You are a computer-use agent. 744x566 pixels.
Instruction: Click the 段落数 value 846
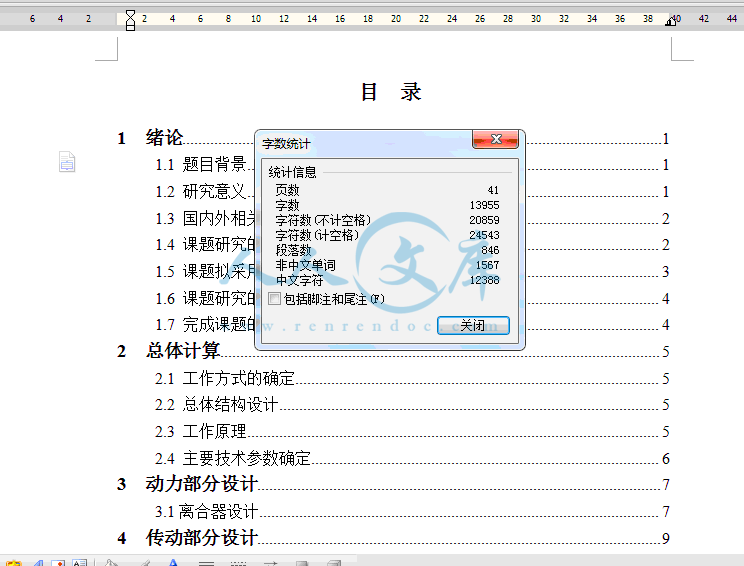pyautogui.click(x=490, y=250)
